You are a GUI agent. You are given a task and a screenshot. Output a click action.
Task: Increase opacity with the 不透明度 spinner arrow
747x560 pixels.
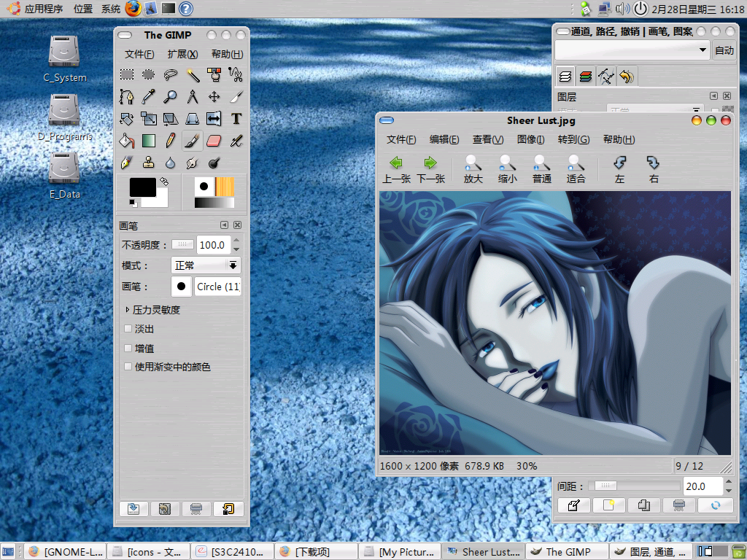point(236,241)
